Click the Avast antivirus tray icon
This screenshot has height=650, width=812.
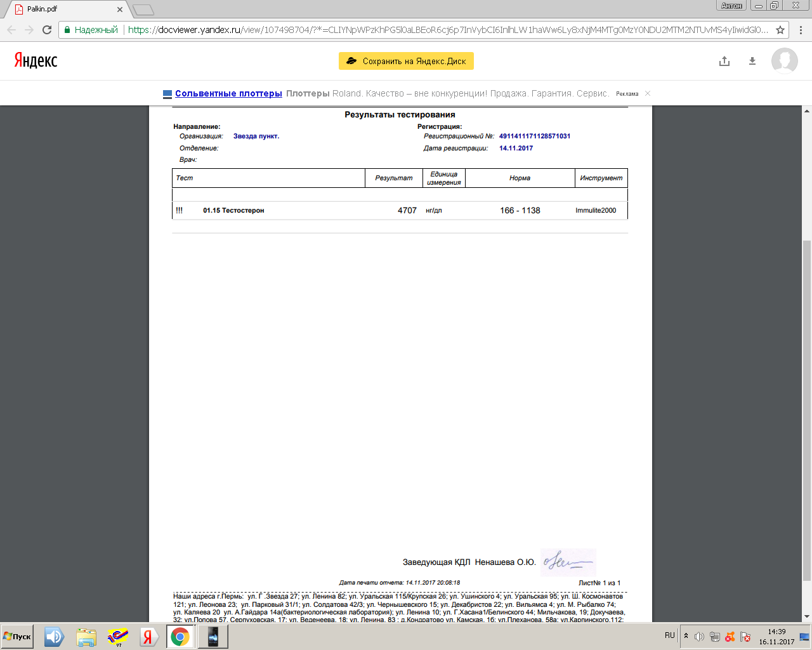730,637
